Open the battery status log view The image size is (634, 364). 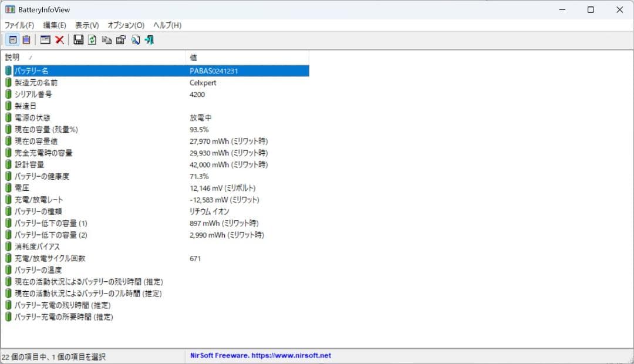pos(25,39)
